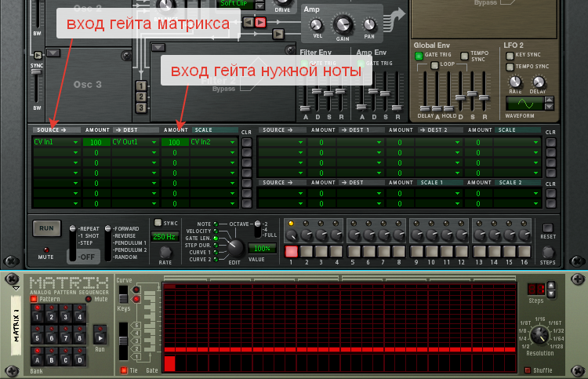Toggle LOOP in Global Env
Viewport: 588px width, 379px height.
[434, 65]
